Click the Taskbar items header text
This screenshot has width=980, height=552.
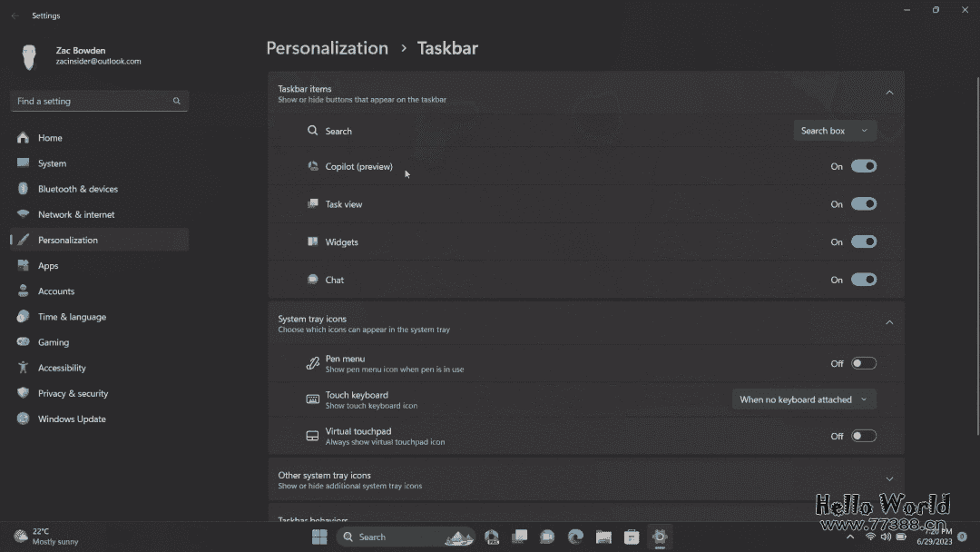pyautogui.click(x=304, y=89)
